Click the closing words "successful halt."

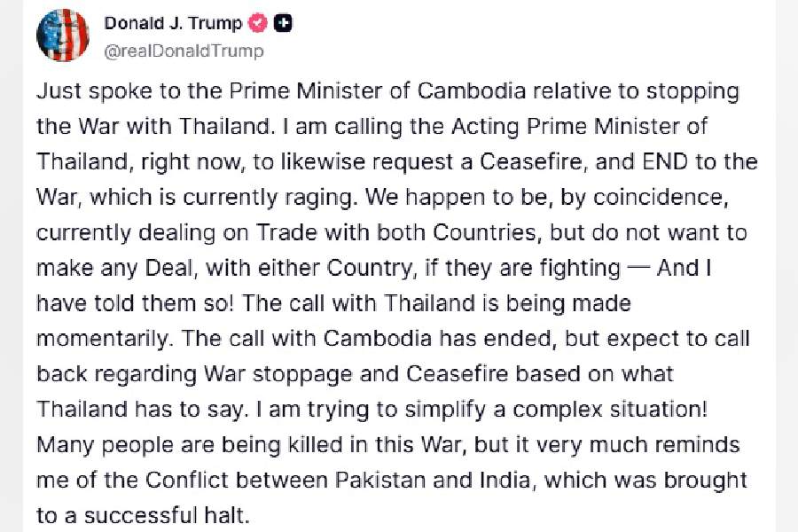(167, 516)
